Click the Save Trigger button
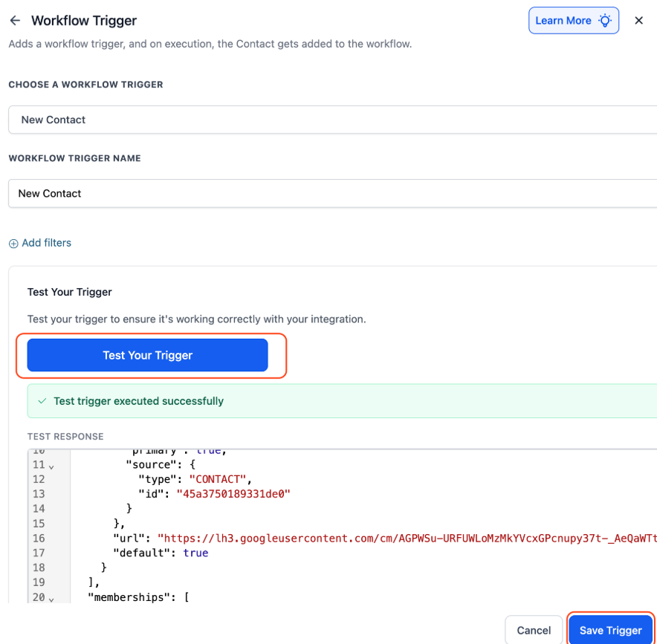The height and width of the screenshot is (644, 657). click(610, 630)
